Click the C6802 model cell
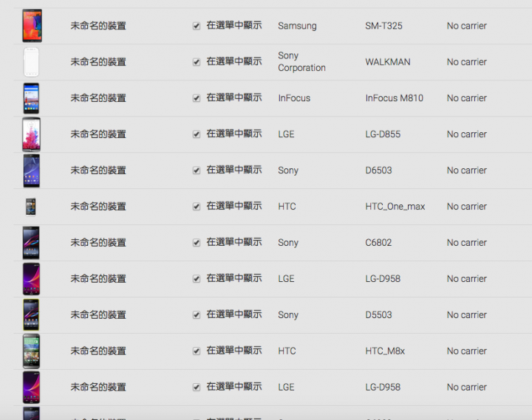Viewport: 532px width, 420px height. click(x=378, y=243)
